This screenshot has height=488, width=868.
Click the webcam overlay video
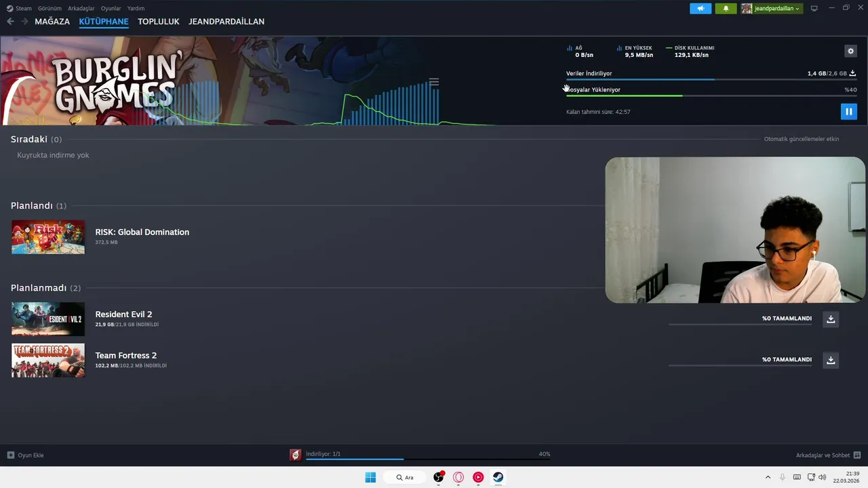coord(735,230)
